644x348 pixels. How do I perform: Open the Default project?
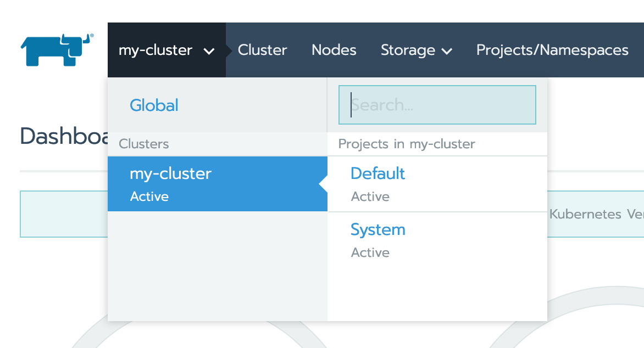[x=377, y=173]
